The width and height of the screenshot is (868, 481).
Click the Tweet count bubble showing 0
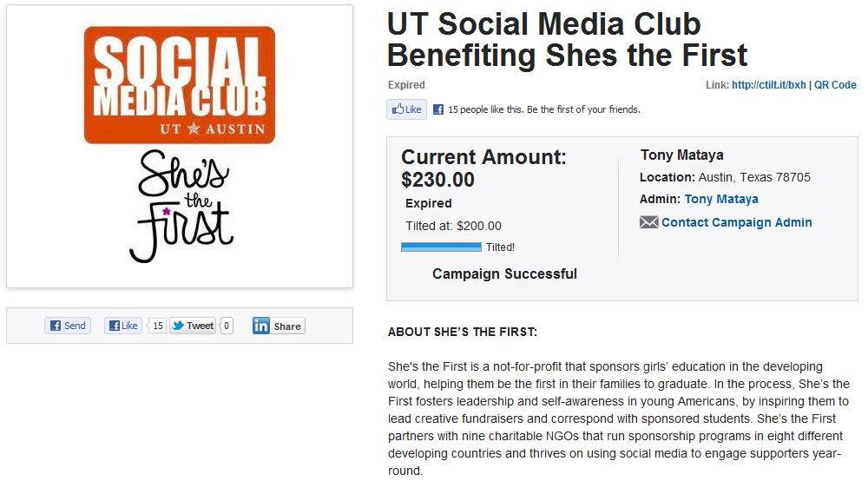pos(227,326)
